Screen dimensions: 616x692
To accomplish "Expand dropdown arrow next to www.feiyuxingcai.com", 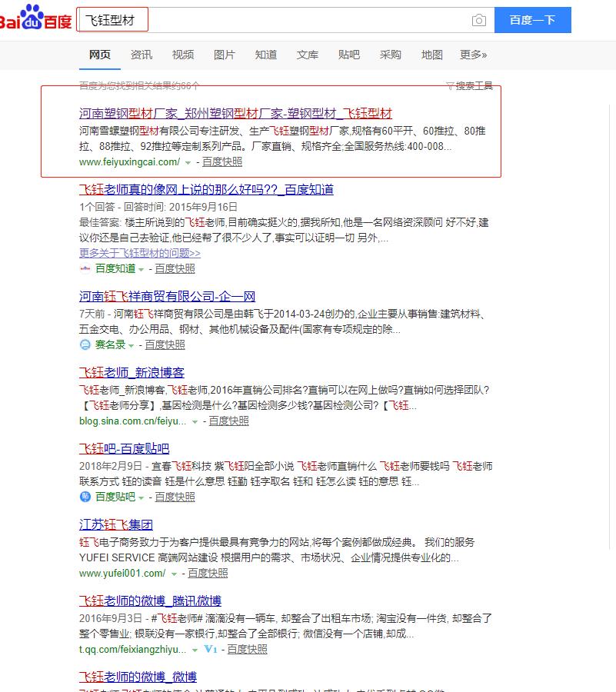I will click(x=188, y=163).
